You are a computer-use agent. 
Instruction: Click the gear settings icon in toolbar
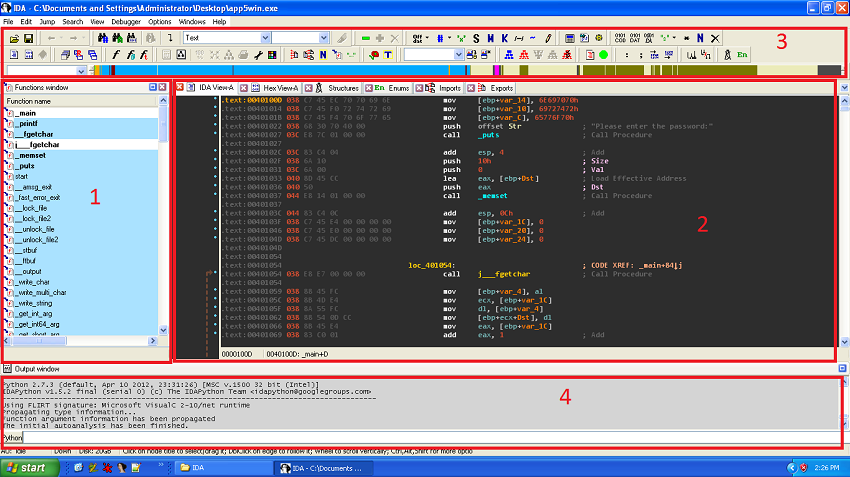pyautogui.click(x=598, y=38)
